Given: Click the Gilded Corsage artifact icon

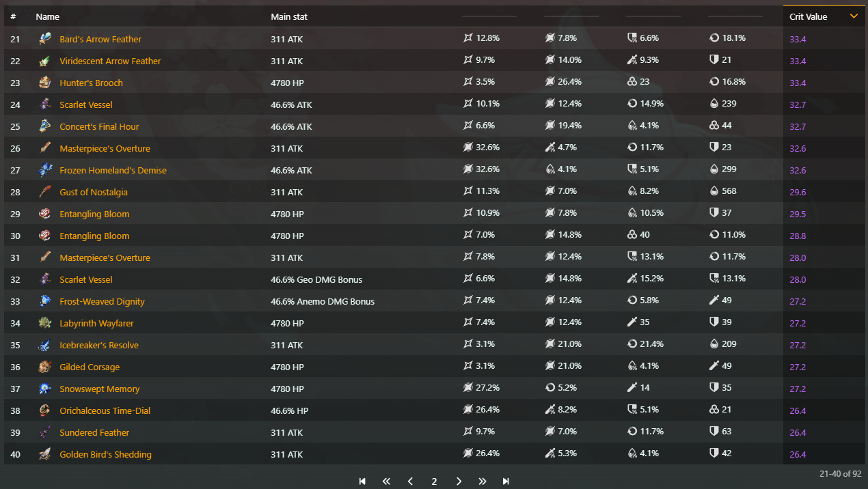Looking at the screenshot, I should [45, 367].
